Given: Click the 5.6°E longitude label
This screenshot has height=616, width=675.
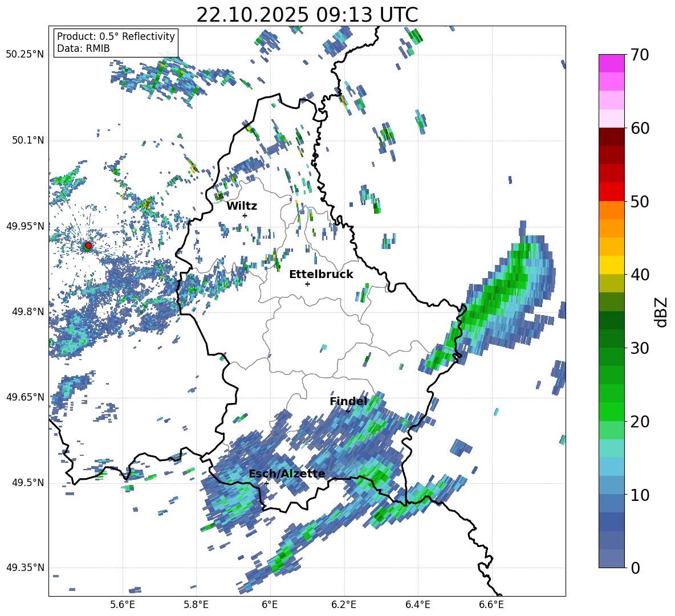Looking at the screenshot, I should (x=122, y=605).
